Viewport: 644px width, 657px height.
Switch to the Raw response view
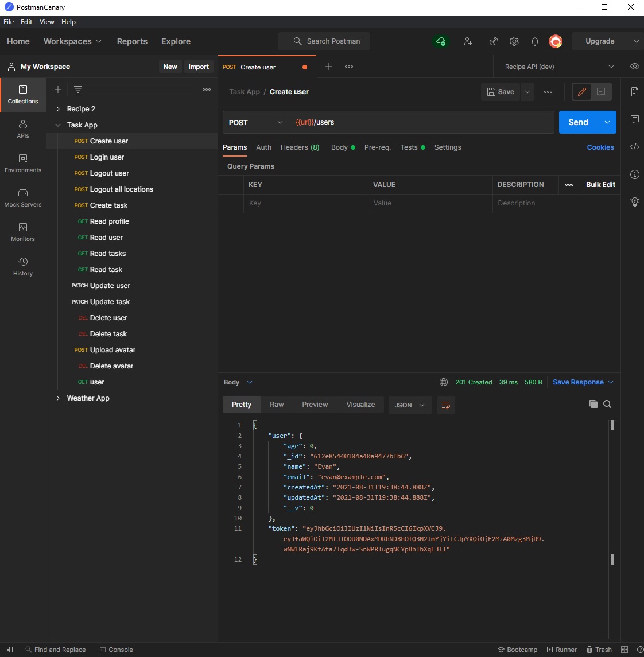(277, 405)
